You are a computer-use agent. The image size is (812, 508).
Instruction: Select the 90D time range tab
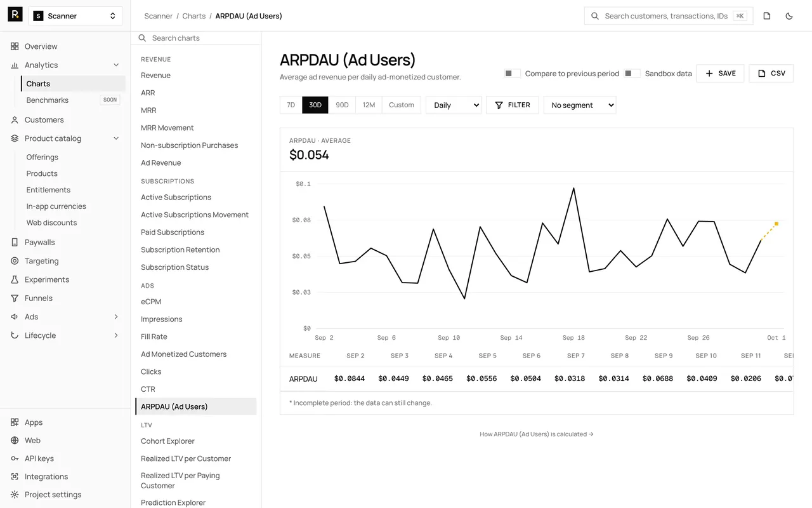342,105
